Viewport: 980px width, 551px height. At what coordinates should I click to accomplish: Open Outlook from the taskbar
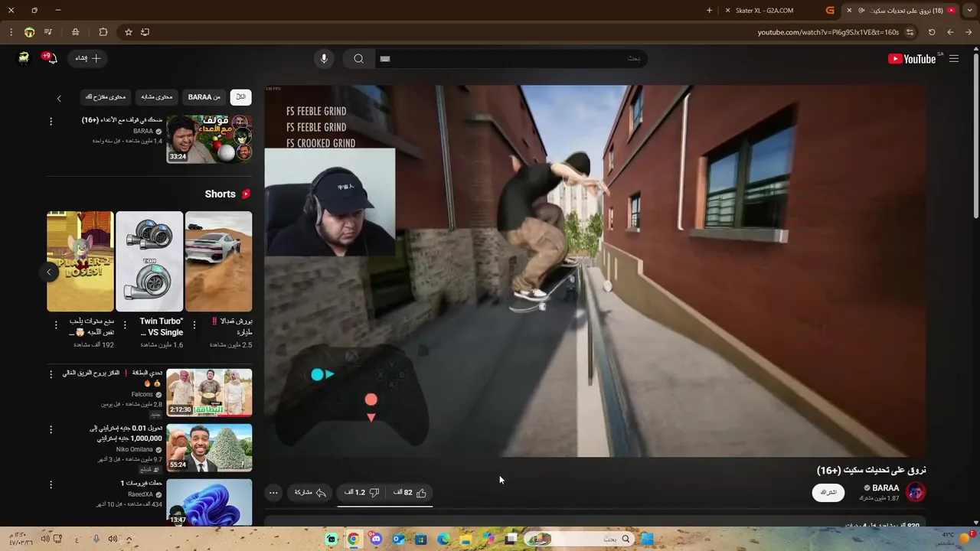[x=398, y=539]
